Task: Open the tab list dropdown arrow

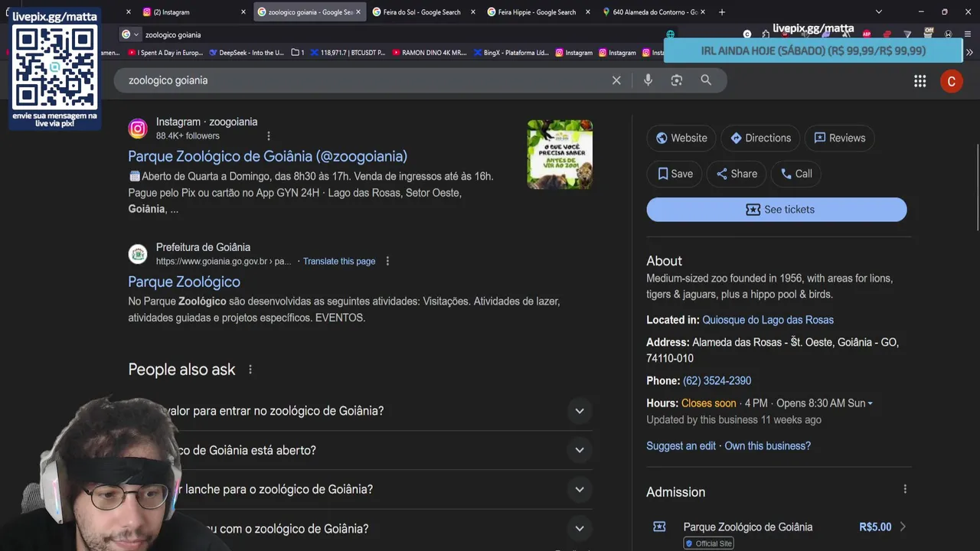Action: pyautogui.click(x=879, y=11)
